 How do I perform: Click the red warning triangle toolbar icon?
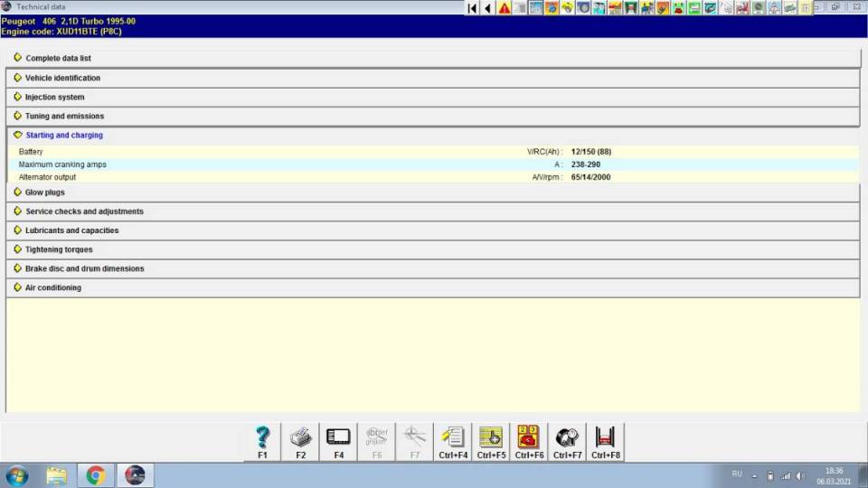point(505,8)
